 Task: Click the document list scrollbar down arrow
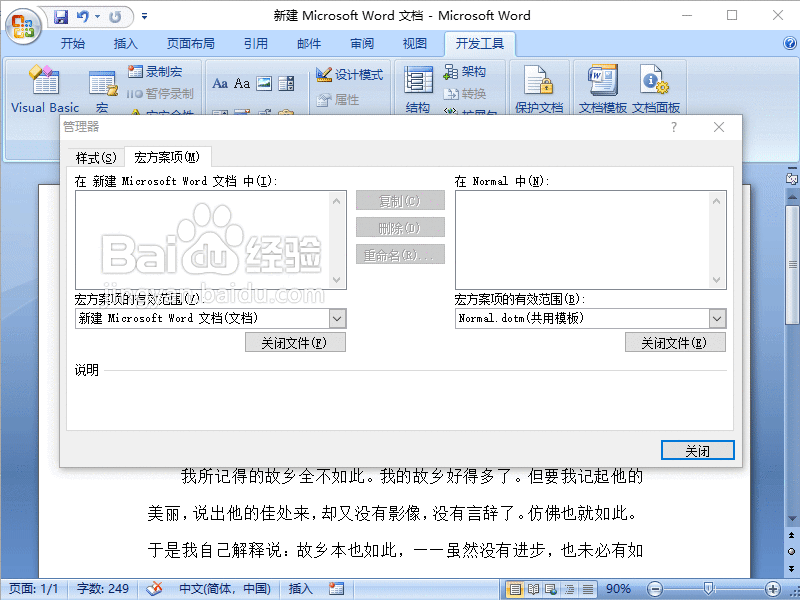point(337,280)
